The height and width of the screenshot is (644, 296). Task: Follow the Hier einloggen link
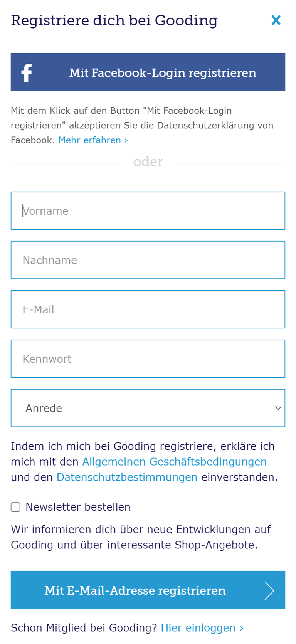pos(198,628)
